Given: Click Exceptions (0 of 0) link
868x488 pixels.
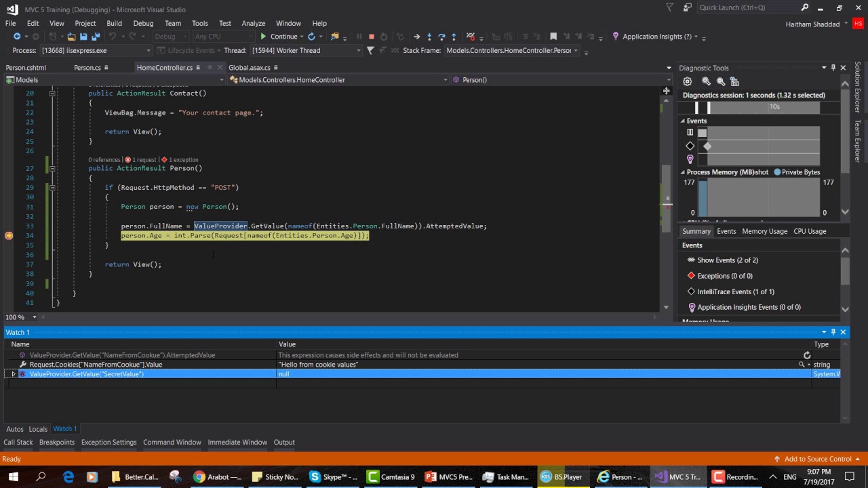Looking at the screenshot, I should (x=725, y=276).
